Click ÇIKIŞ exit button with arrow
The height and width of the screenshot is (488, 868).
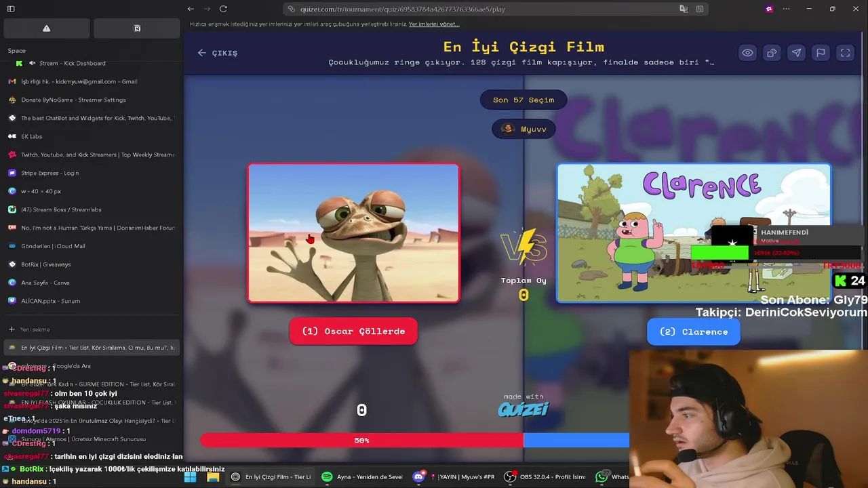218,53
